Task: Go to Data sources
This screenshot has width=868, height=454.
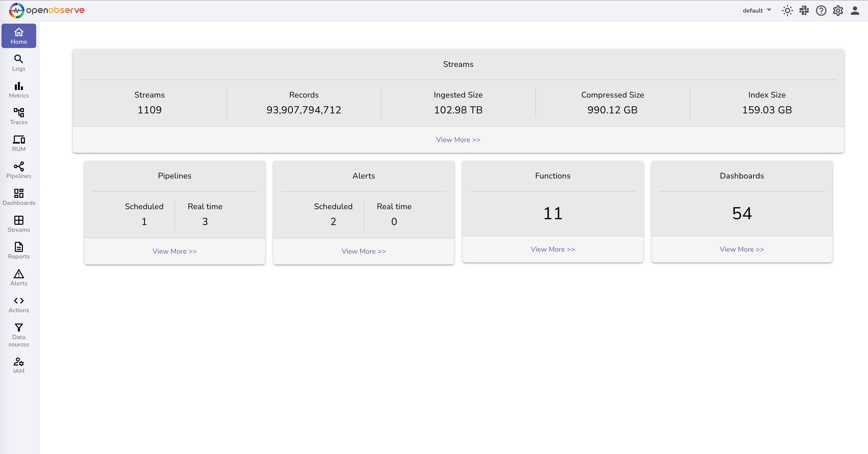Action: pyautogui.click(x=19, y=335)
